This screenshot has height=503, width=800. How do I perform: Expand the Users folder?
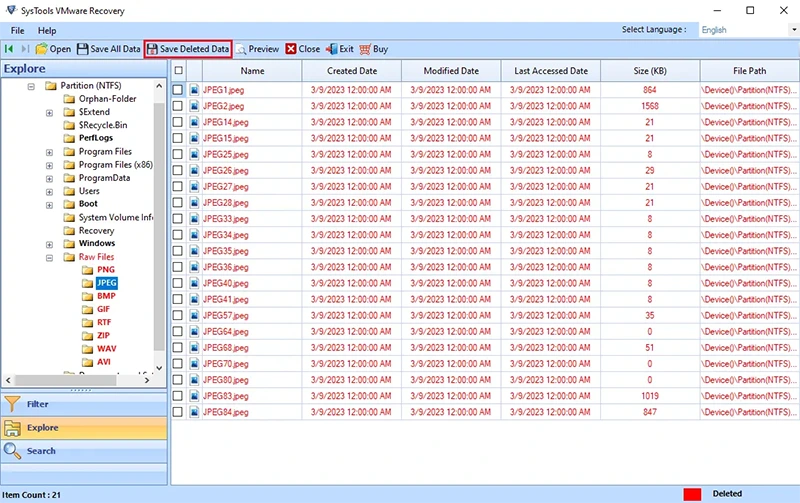(49, 192)
